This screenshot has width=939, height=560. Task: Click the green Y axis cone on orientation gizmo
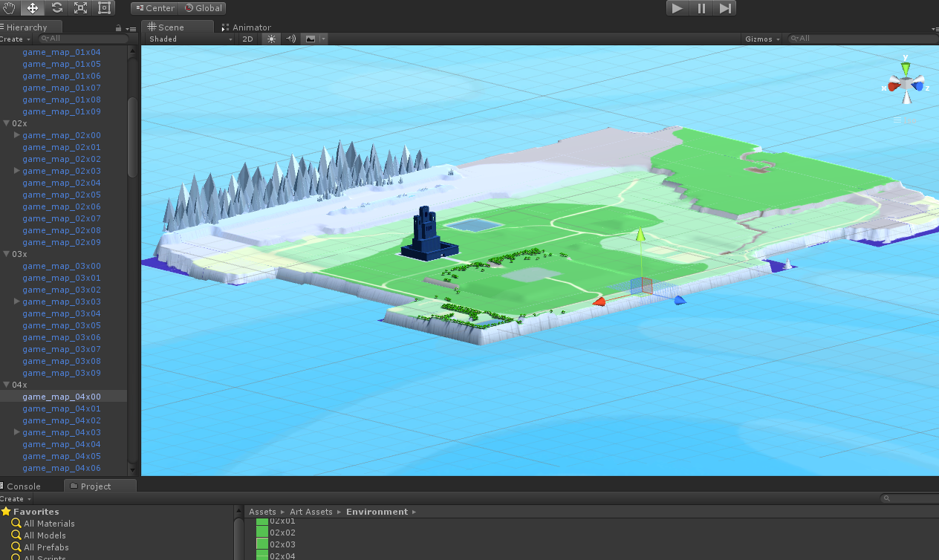906,68
